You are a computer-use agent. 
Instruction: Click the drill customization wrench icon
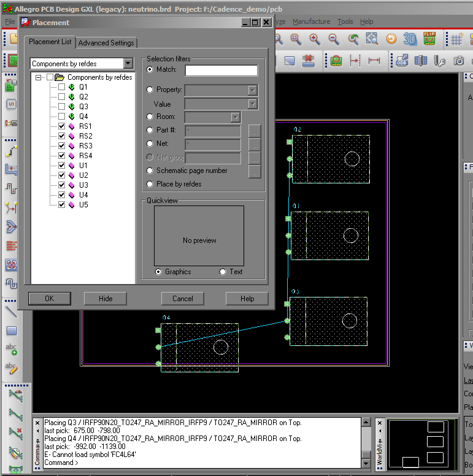click(439, 61)
